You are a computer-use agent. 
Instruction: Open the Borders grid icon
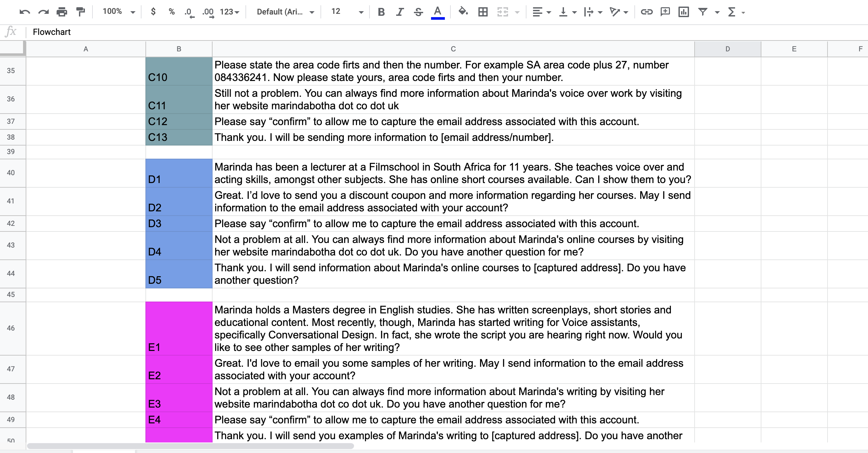tap(483, 12)
